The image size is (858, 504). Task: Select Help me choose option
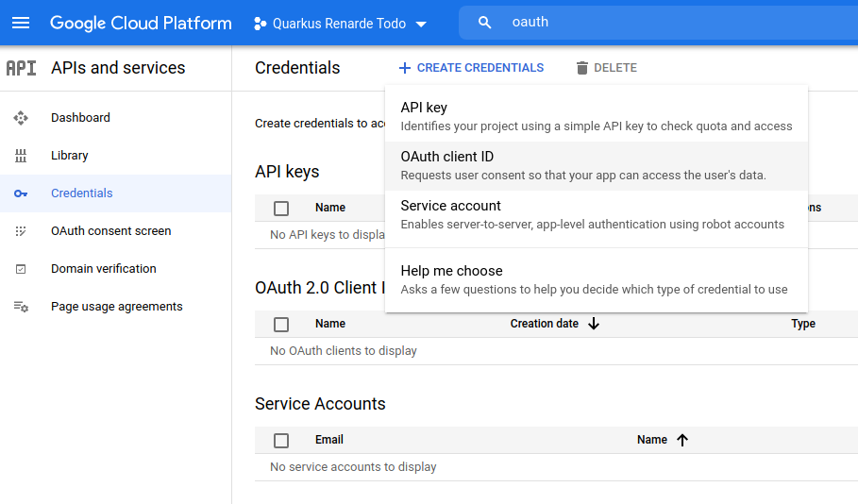[x=597, y=279]
